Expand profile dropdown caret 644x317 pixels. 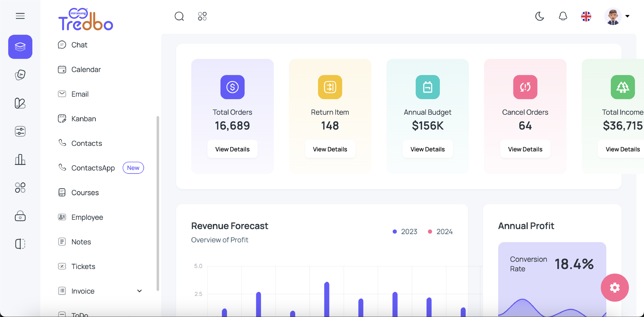pos(627,16)
